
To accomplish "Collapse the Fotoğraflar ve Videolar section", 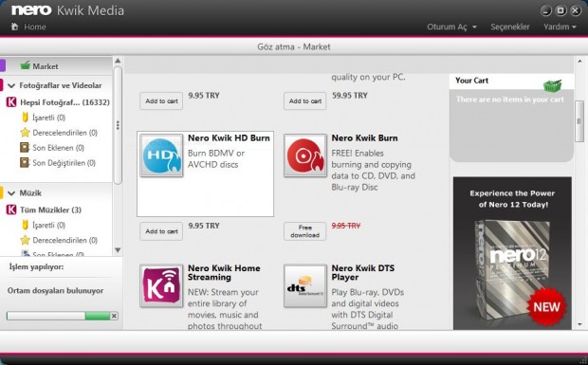I will pyautogui.click(x=11, y=85).
